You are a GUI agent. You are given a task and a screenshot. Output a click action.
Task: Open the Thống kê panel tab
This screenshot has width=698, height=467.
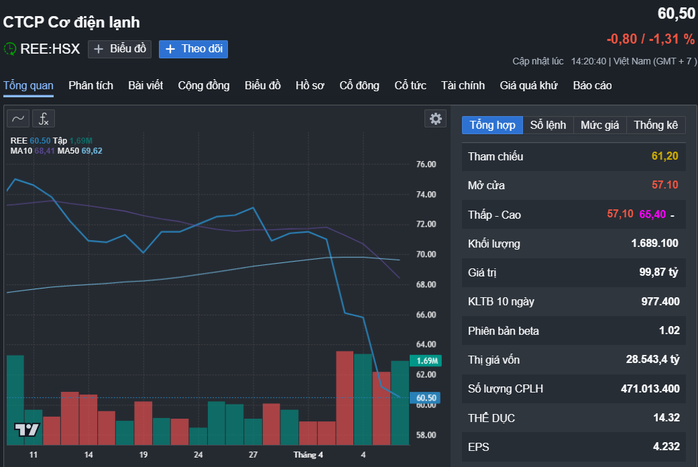pyautogui.click(x=656, y=125)
